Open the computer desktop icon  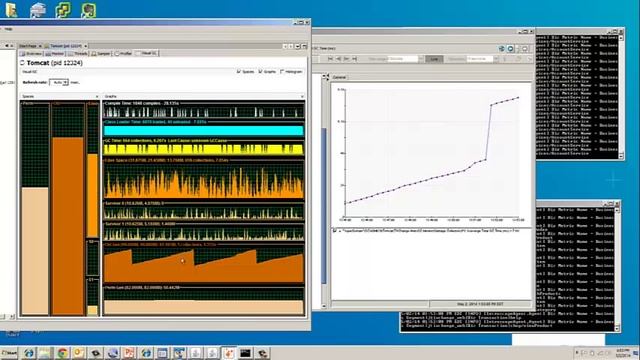pos(38,10)
